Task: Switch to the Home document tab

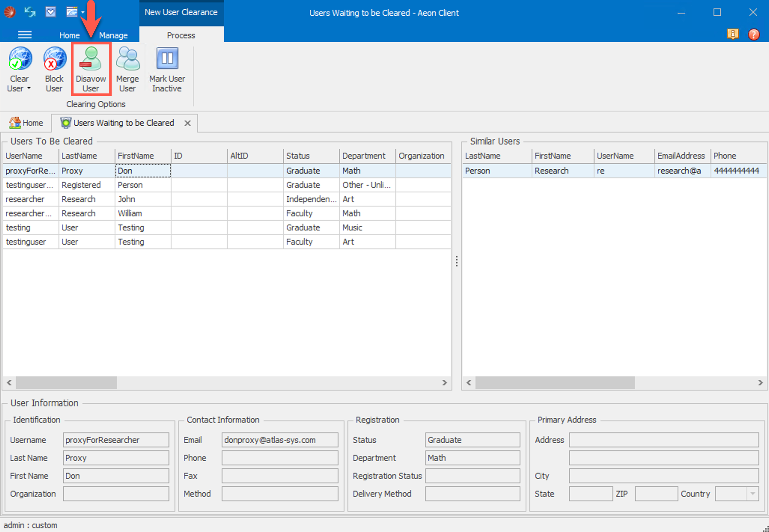Action: coord(26,123)
